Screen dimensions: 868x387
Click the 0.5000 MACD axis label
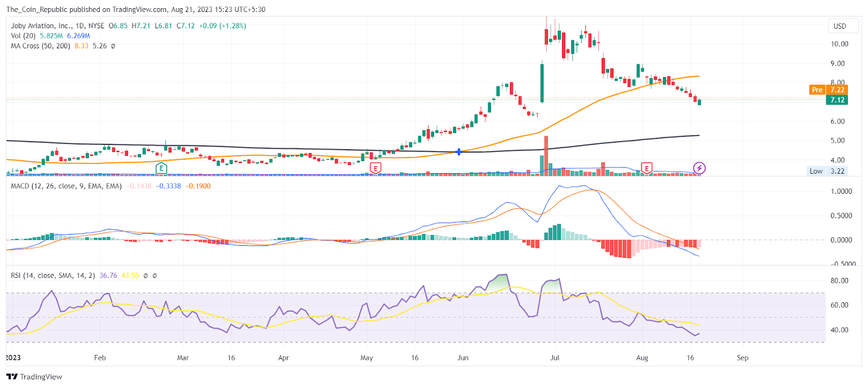(841, 216)
